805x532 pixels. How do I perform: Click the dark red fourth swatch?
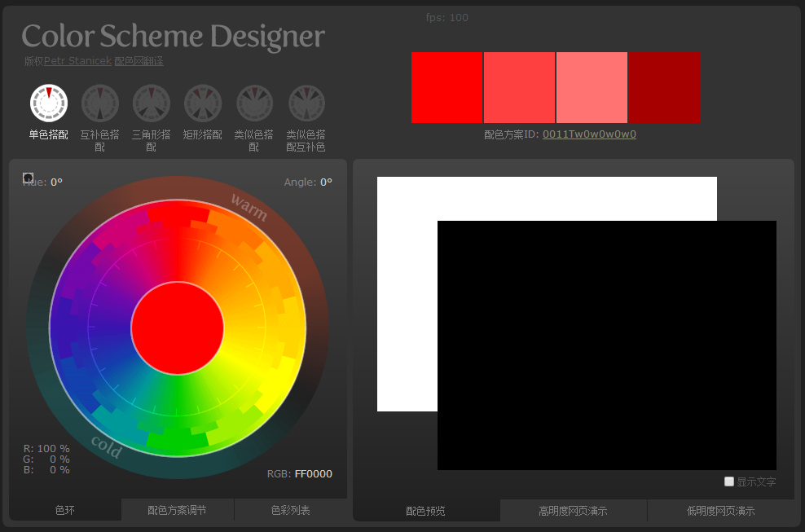point(664,87)
